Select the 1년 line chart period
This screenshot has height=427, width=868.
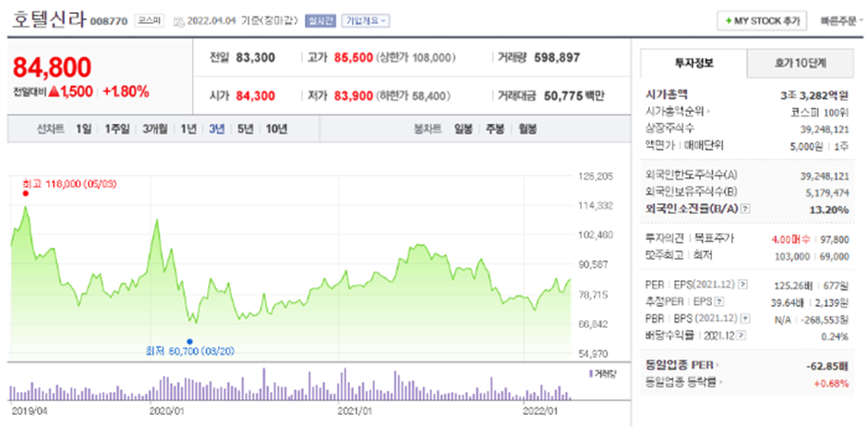coord(188,128)
